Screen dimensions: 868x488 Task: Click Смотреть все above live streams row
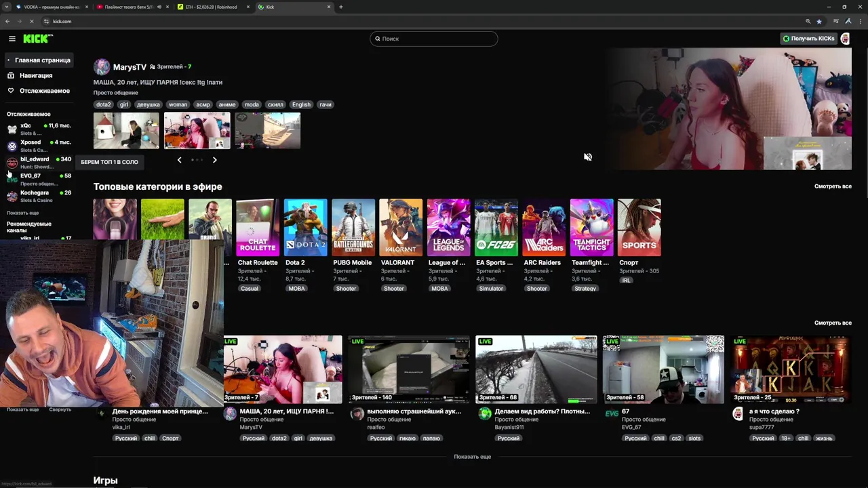pyautogui.click(x=833, y=323)
